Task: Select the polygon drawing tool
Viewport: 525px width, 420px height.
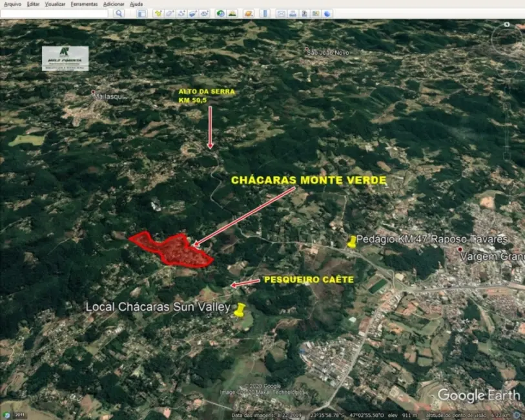Action: pyautogui.click(x=169, y=13)
